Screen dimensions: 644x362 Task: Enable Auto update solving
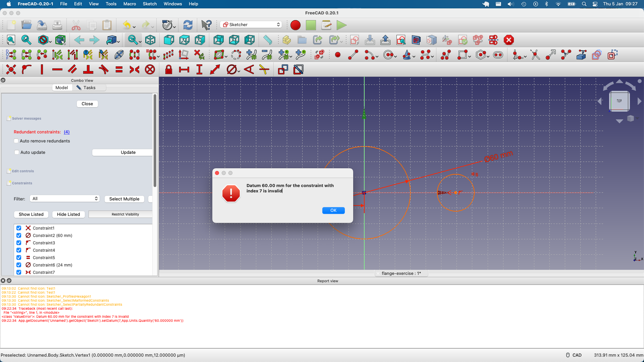[16, 152]
